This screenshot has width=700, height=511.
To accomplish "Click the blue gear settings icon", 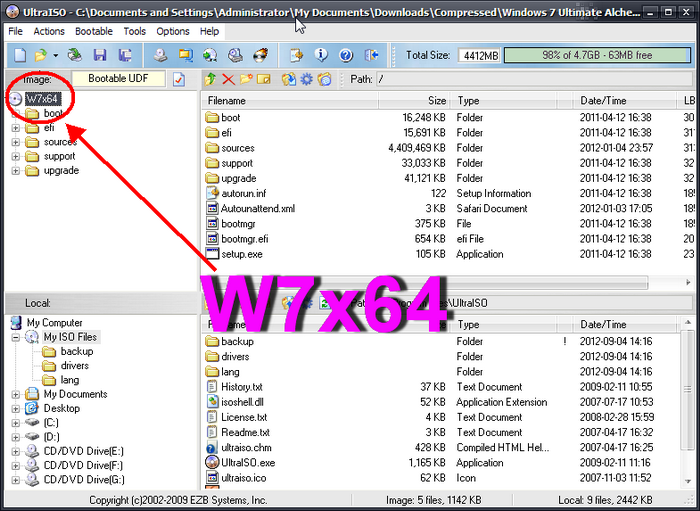I will point(307,79).
